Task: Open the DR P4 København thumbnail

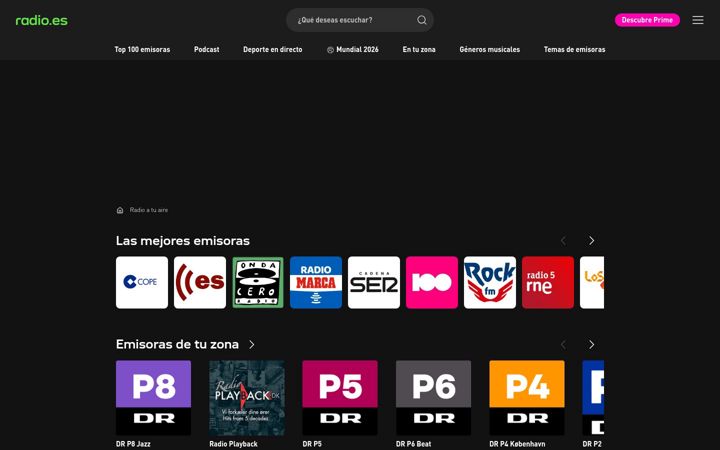Action: pos(527,398)
